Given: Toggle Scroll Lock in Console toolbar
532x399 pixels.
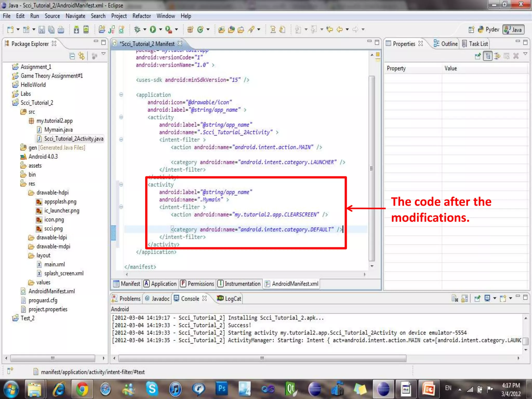Looking at the screenshot, I should click(x=464, y=298).
